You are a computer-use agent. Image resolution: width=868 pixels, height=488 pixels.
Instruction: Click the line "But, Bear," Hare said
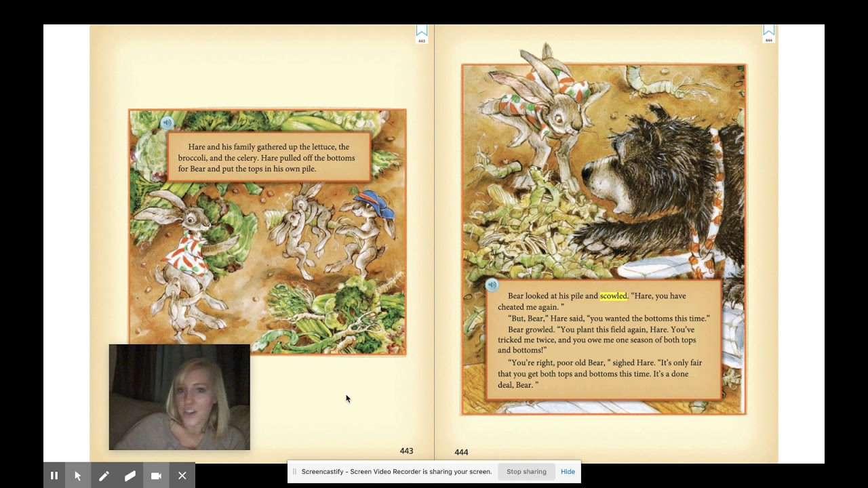[608, 319]
